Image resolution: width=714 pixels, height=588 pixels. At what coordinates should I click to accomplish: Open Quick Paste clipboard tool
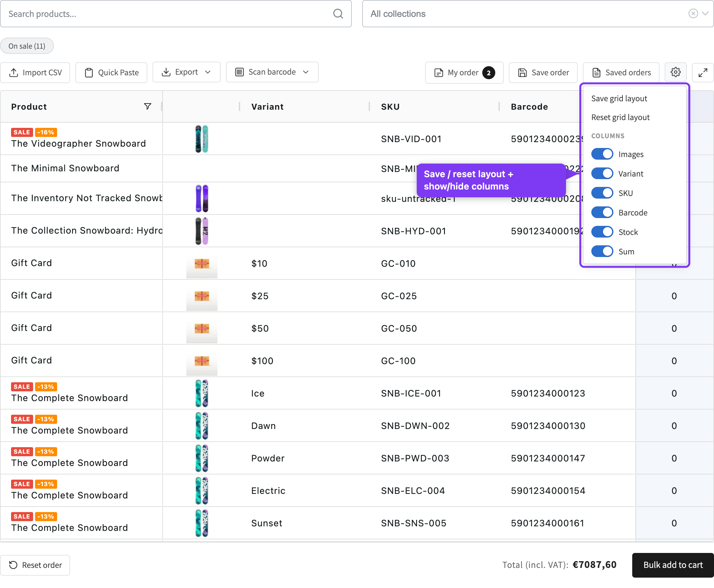click(x=111, y=72)
